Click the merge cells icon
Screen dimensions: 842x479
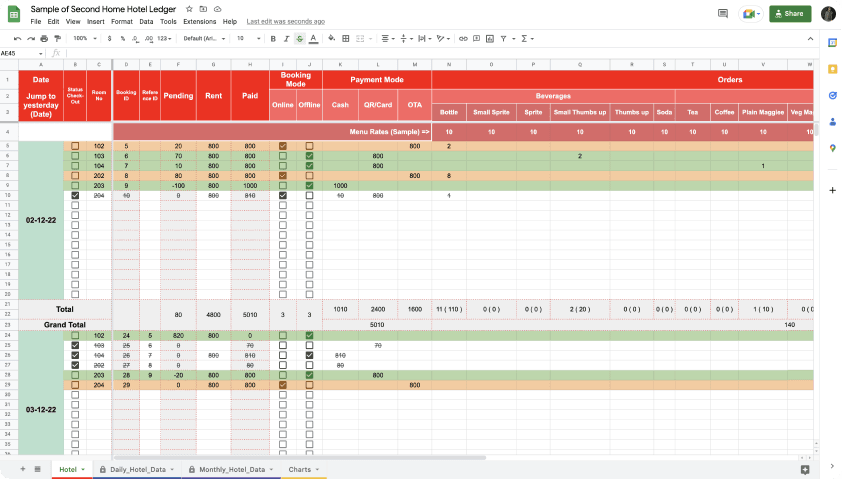pyautogui.click(x=360, y=39)
